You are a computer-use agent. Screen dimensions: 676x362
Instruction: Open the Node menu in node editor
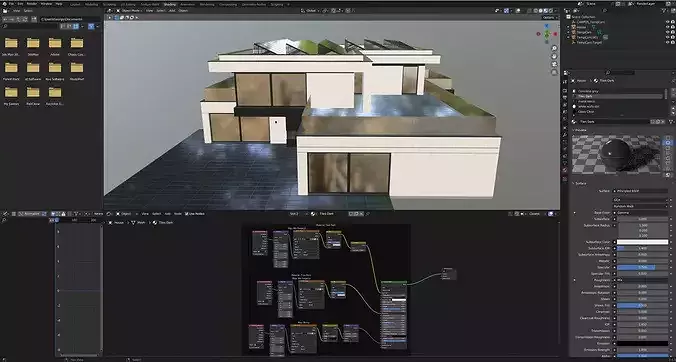(x=178, y=214)
